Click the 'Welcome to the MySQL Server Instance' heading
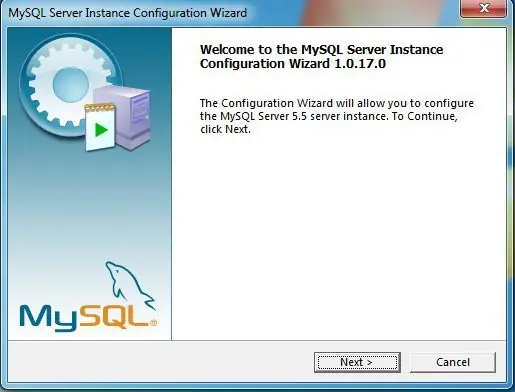515x392 pixels. [321, 49]
